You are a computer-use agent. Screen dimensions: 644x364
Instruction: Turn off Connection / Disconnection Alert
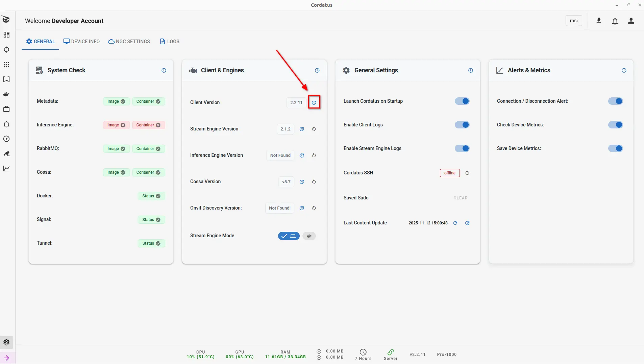point(615,101)
